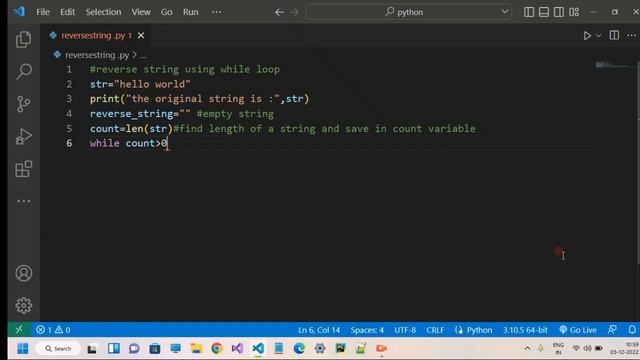
Task: Go forward with the right arrow
Action: click(x=294, y=12)
